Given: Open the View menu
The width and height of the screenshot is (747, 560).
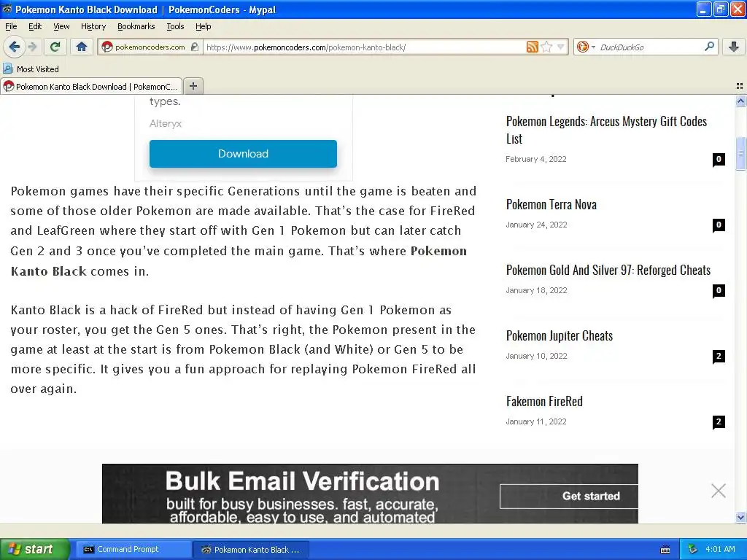Looking at the screenshot, I should 61,26.
